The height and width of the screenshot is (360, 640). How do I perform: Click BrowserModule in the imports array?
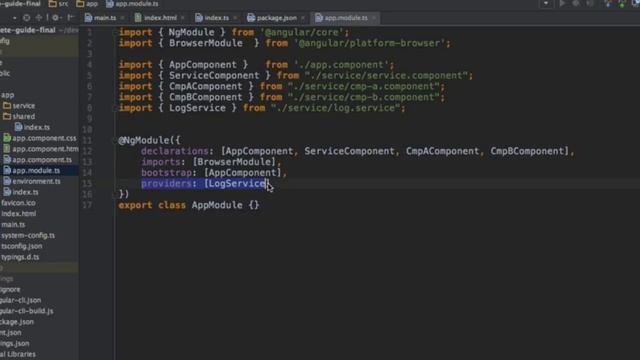coord(234,162)
